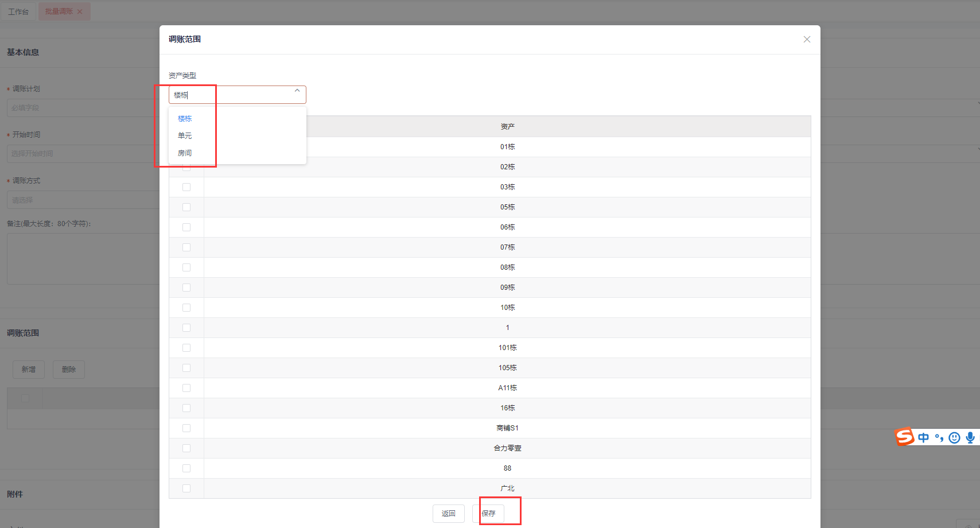980x528 pixels.
Task: Click the 07栋 cell
Action: click(x=507, y=247)
